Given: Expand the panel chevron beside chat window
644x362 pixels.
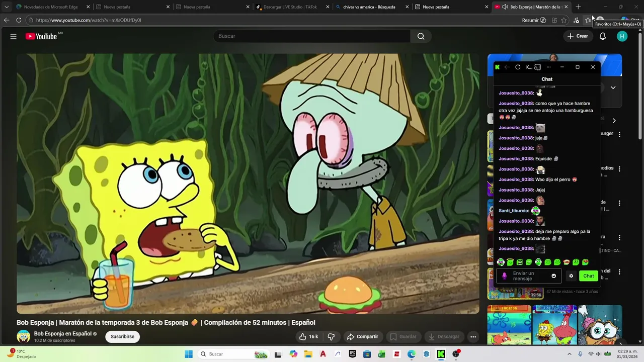Looking at the screenshot, I should click(613, 87).
